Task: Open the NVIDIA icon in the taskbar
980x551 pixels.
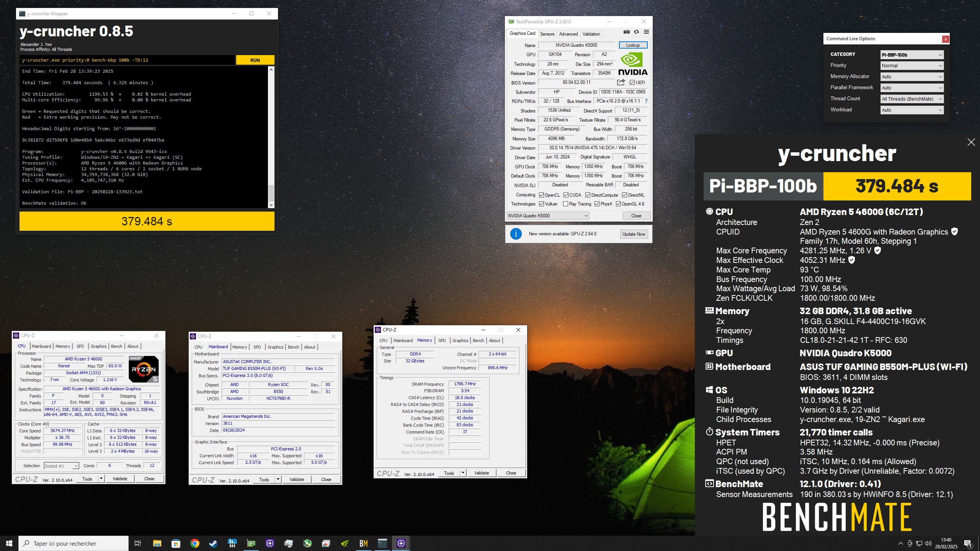Action: (345, 543)
